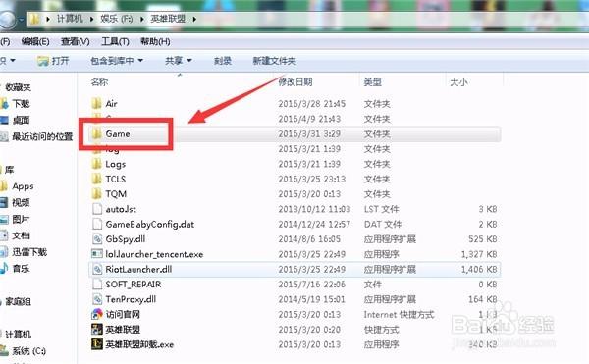
Task: Open 音乐 library in sidebar
Action: (21, 269)
